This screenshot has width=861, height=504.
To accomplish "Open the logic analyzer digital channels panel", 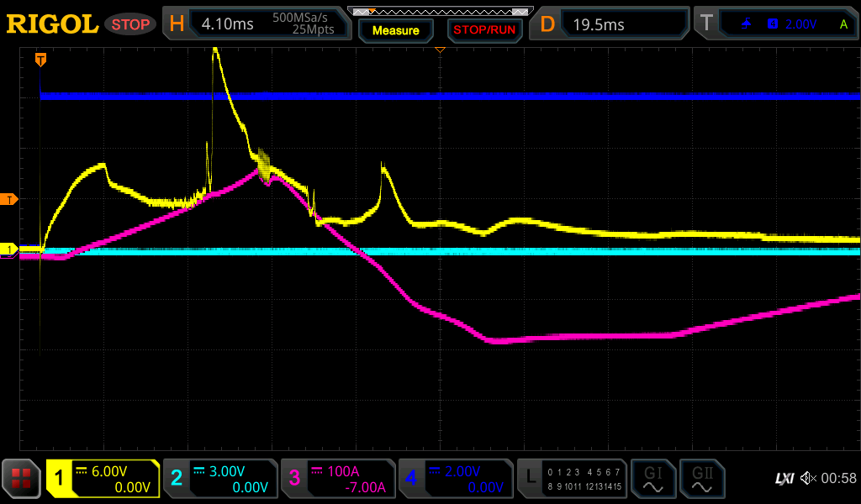I will click(x=571, y=479).
